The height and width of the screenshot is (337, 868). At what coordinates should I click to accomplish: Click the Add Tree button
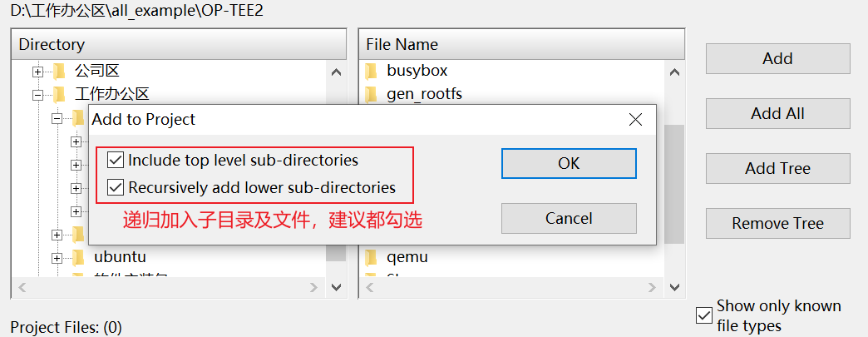click(777, 168)
